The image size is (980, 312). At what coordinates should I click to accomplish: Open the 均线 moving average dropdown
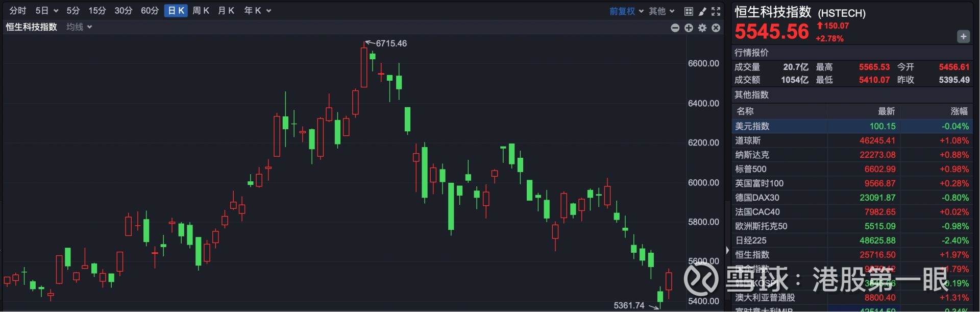(x=79, y=27)
